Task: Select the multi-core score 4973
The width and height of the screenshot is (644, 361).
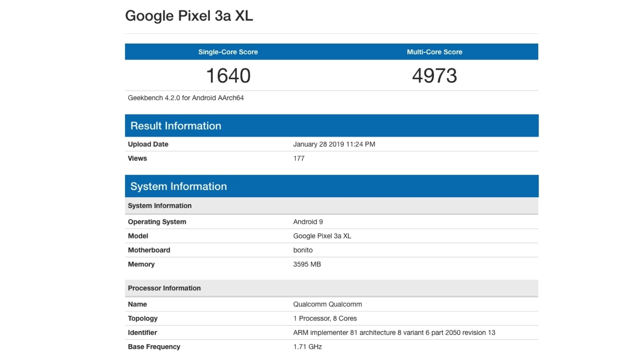Action: point(434,75)
